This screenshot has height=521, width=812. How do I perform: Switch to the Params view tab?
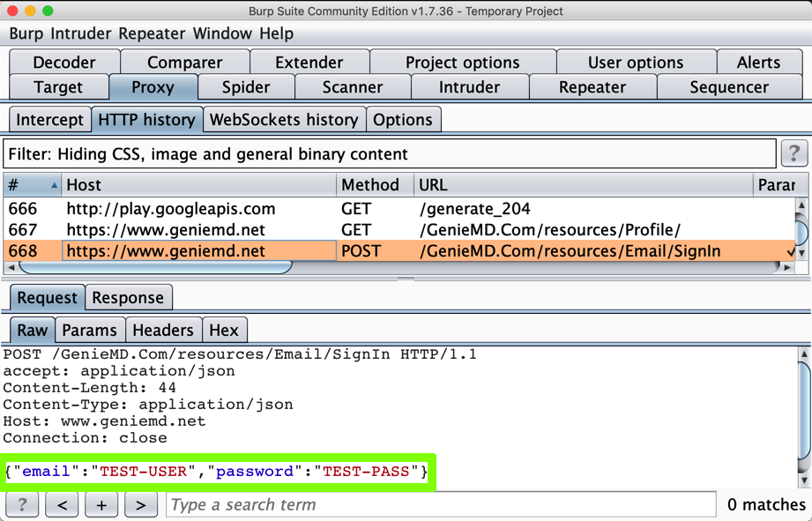pyautogui.click(x=90, y=330)
